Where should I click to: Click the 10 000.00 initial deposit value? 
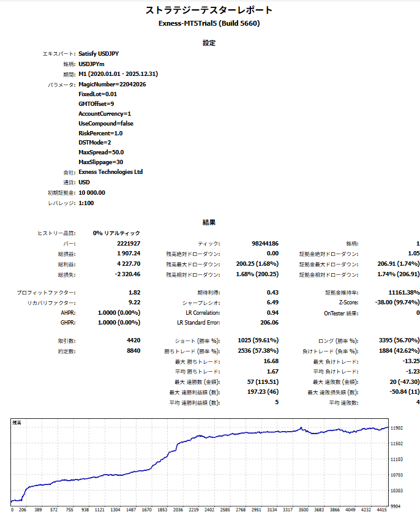[92, 193]
